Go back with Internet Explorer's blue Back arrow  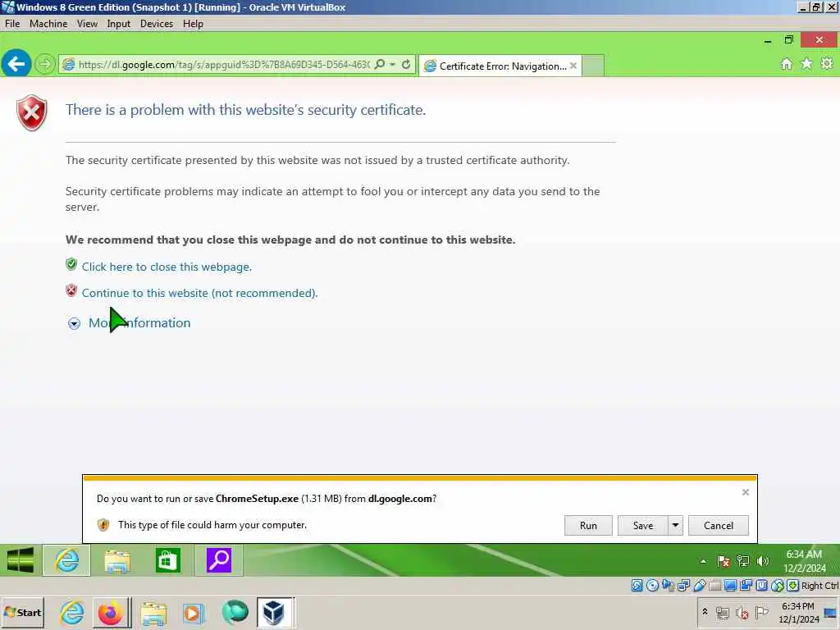click(16, 64)
